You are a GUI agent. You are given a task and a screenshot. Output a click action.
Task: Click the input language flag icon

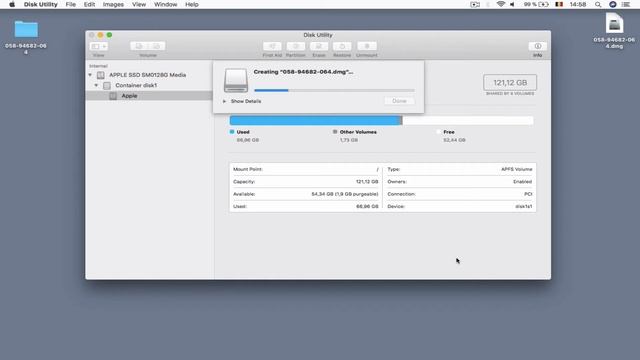click(x=559, y=4)
